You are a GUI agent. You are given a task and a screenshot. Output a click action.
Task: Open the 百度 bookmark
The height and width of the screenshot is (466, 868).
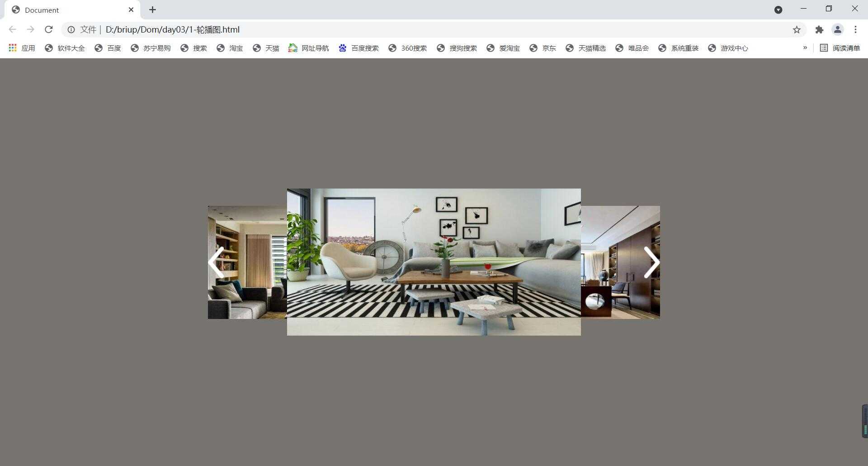[108, 48]
